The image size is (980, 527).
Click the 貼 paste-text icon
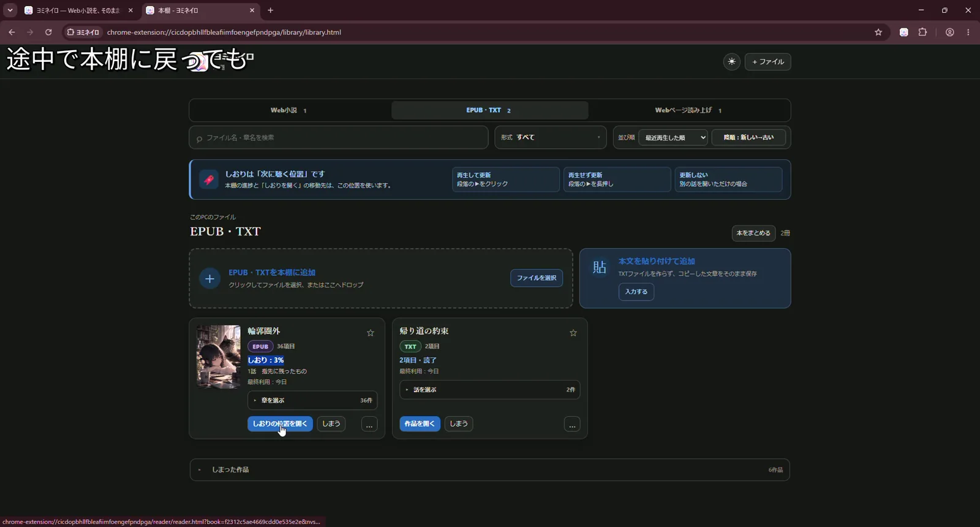pyautogui.click(x=599, y=267)
